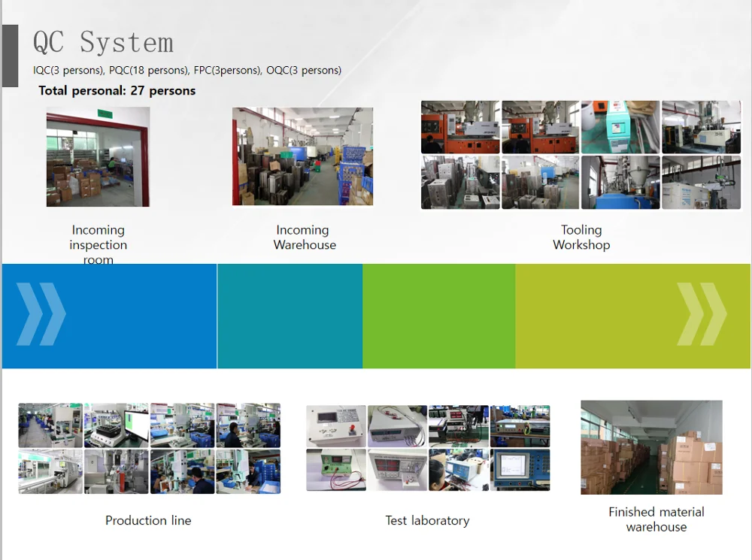Click the IQC, PQC, FPC, OQC staffing line

click(x=187, y=71)
